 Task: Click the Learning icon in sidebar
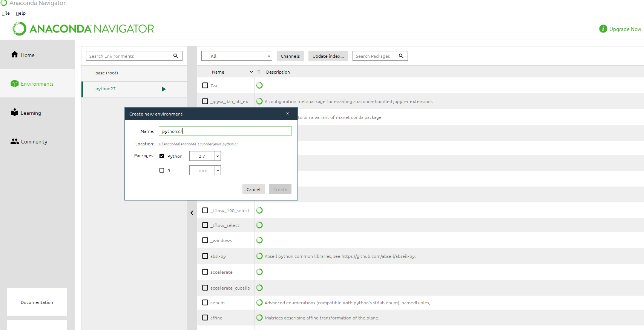[x=15, y=112]
